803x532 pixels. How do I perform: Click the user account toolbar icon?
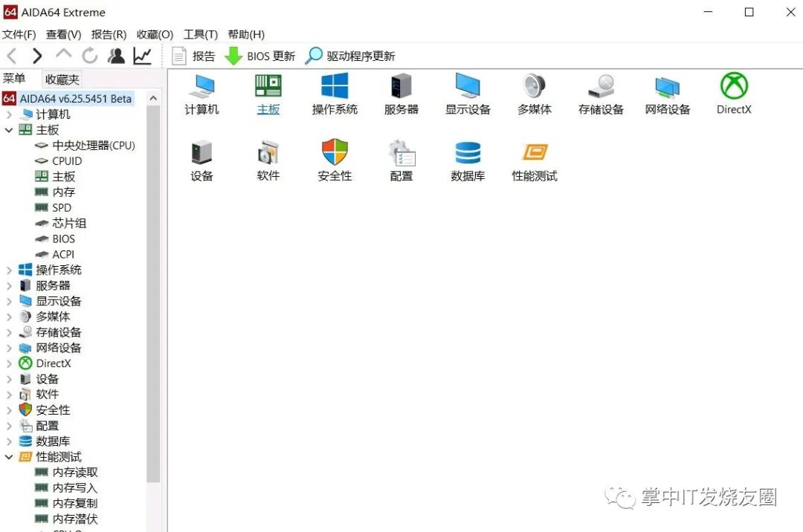click(115, 55)
